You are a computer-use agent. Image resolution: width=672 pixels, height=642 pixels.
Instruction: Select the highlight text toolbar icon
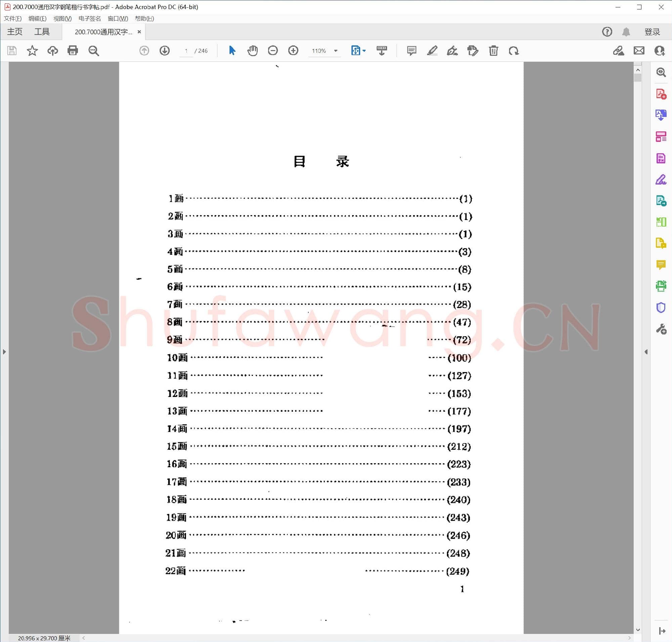tap(432, 51)
